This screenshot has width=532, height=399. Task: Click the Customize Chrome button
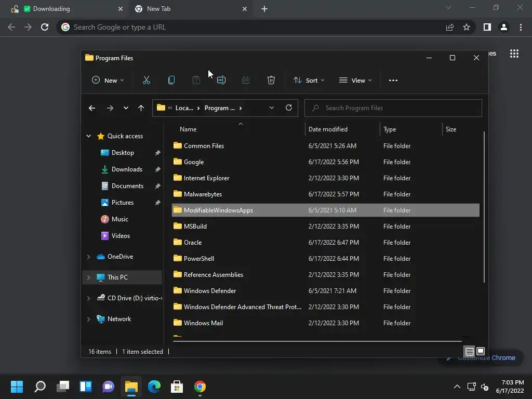pyautogui.click(x=481, y=357)
